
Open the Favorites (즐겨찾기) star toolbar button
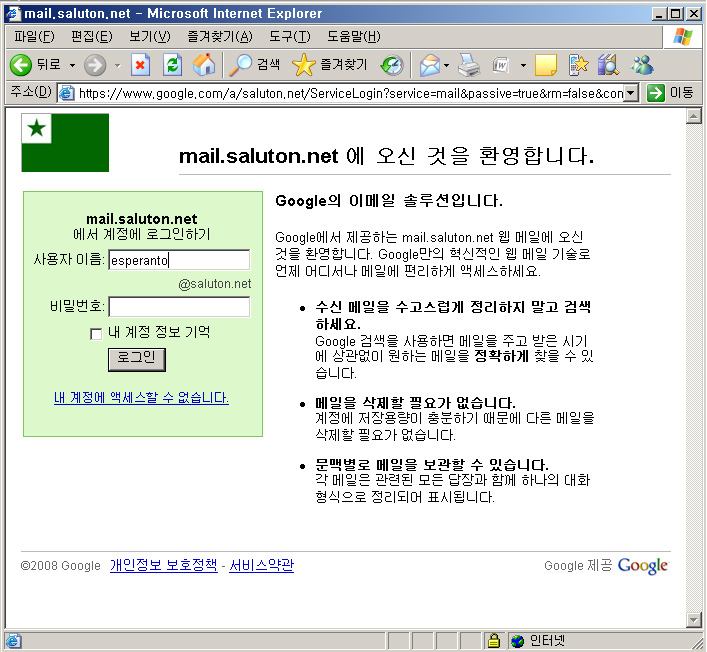330,65
